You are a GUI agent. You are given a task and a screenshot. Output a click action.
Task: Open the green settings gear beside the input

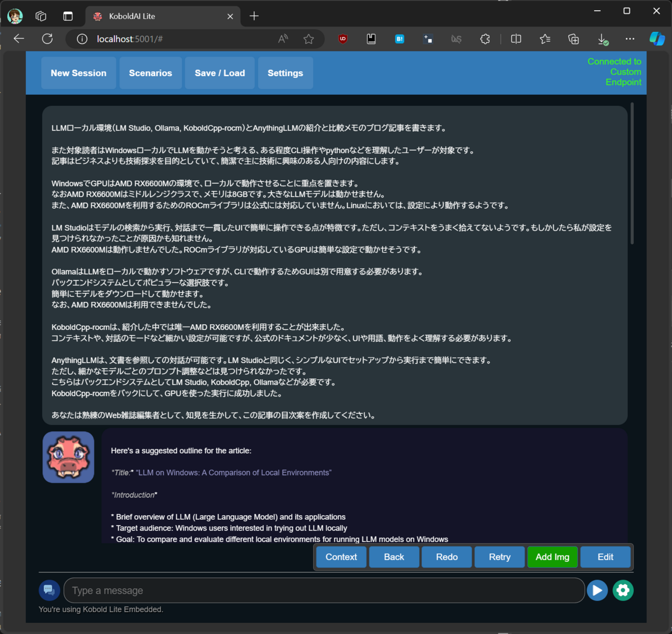click(623, 590)
